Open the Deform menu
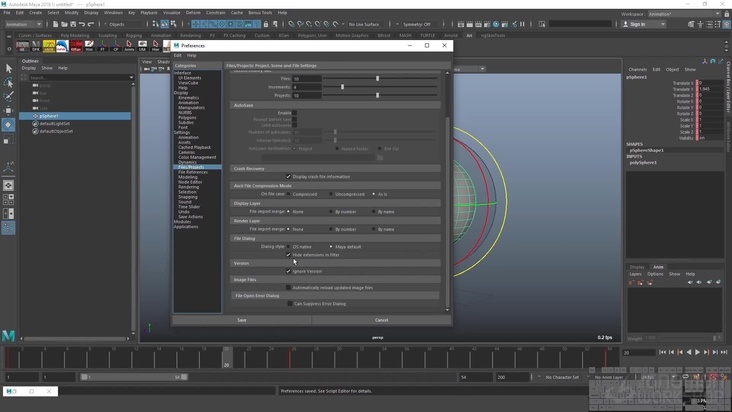The width and height of the screenshot is (732, 412). (x=193, y=13)
